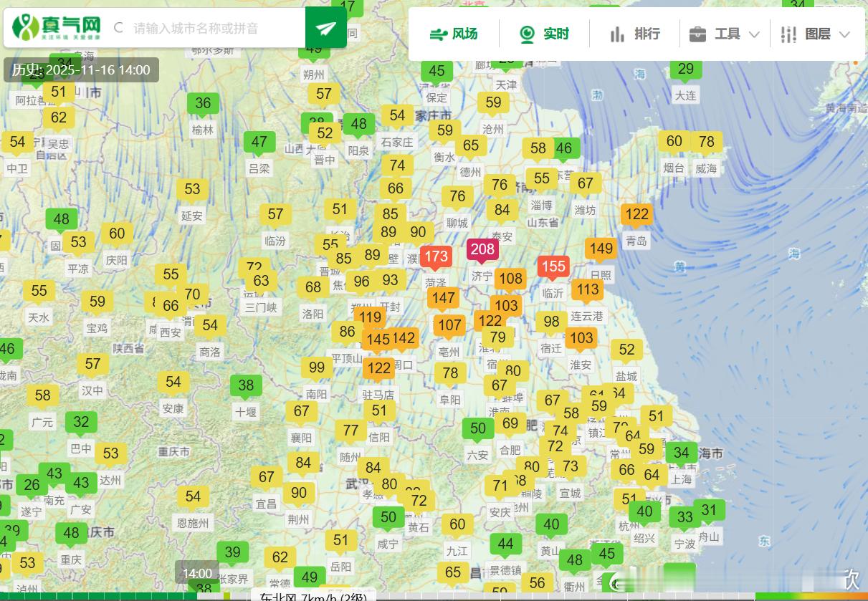
Task: Select the 延安 AQI 53 marker
Action: (x=192, y=191)
